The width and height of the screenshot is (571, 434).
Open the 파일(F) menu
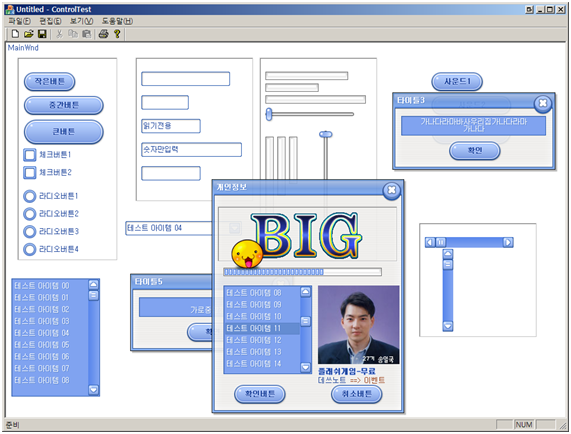[x=20, y=21]
